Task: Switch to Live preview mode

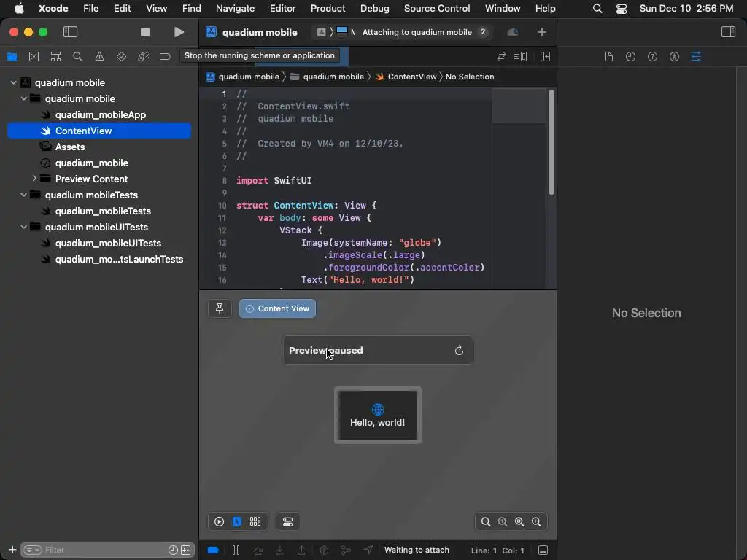Action: [219, 522]
